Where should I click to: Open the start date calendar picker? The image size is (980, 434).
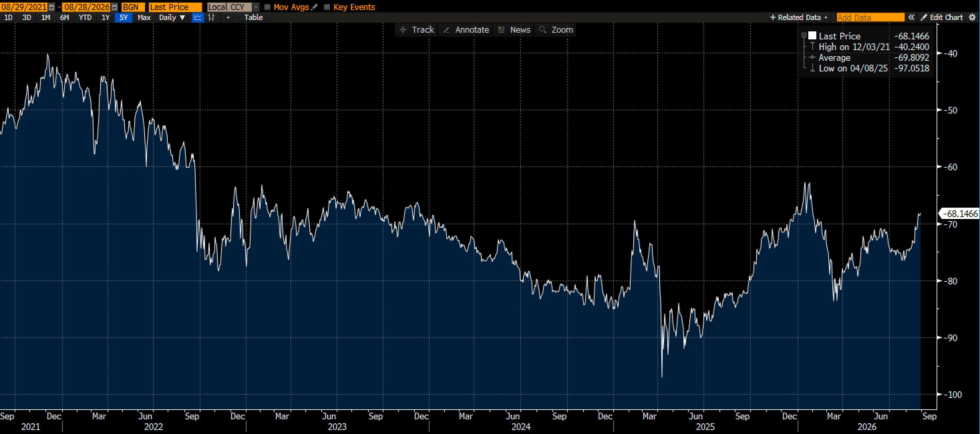pyautogui.click(x=52, y=7)
